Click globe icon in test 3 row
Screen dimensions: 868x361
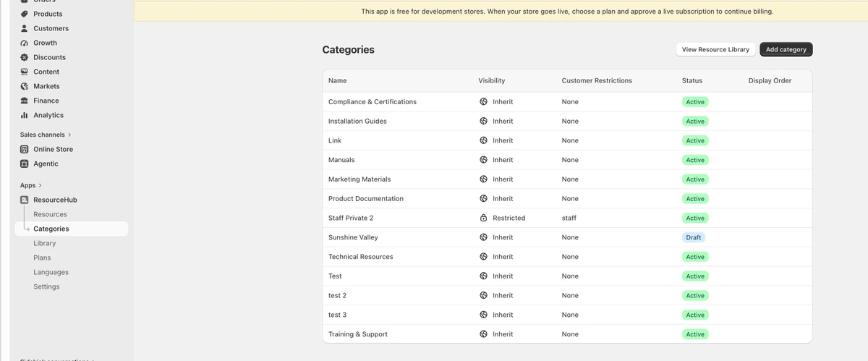(x=483, y=315)
